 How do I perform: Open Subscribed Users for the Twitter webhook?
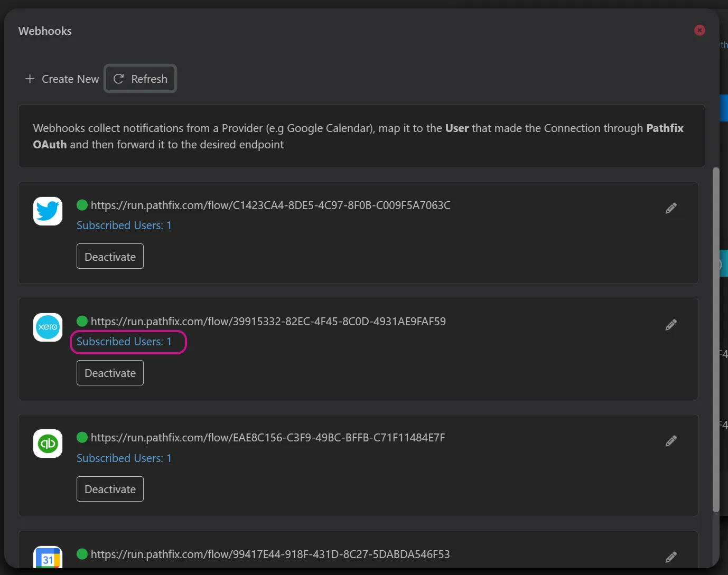(124, 225)
